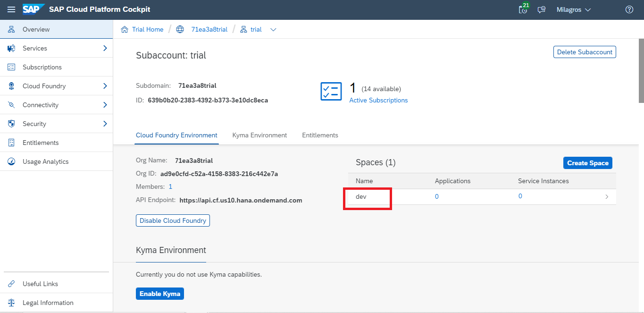
Task: Expand the Cloud Foundry sidebar chevron
Action: [x=105, y=86]
